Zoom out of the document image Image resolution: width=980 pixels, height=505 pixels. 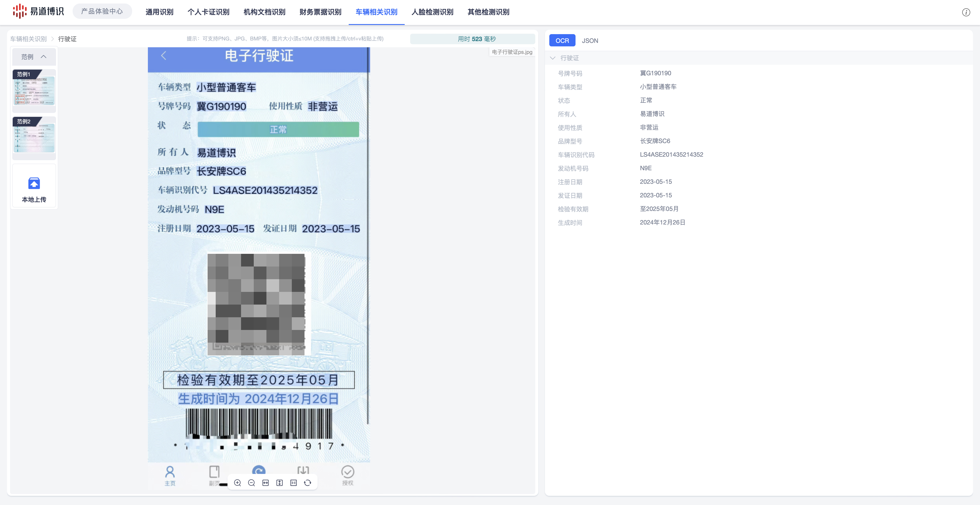click(252, 482)
